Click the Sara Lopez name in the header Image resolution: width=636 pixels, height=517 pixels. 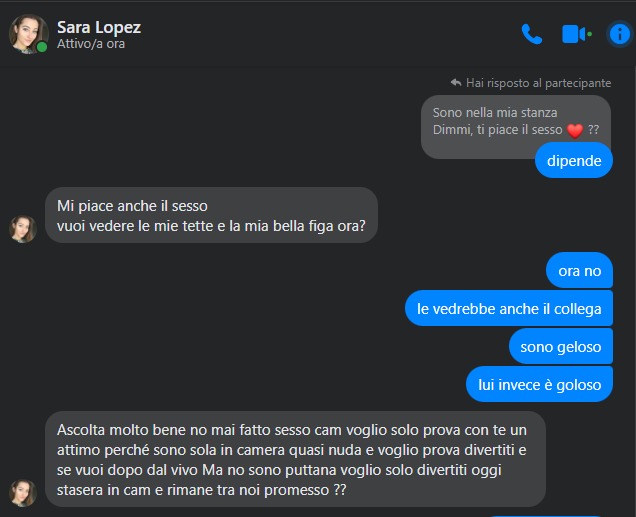tap(99, 27)
